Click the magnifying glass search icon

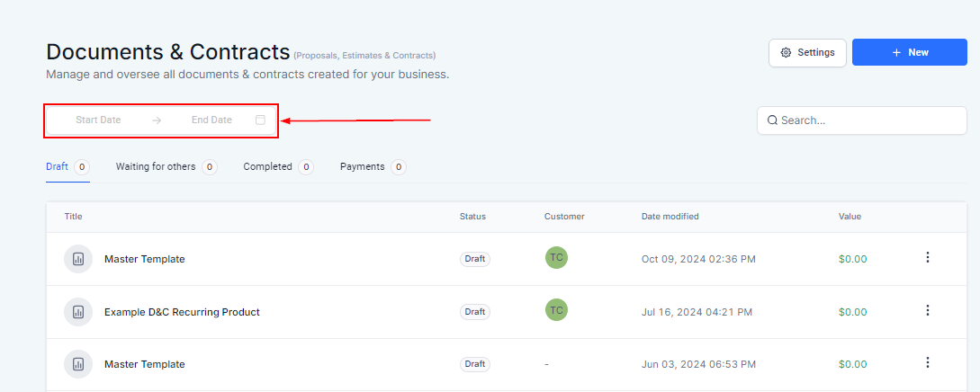click(x=772, y=120)
